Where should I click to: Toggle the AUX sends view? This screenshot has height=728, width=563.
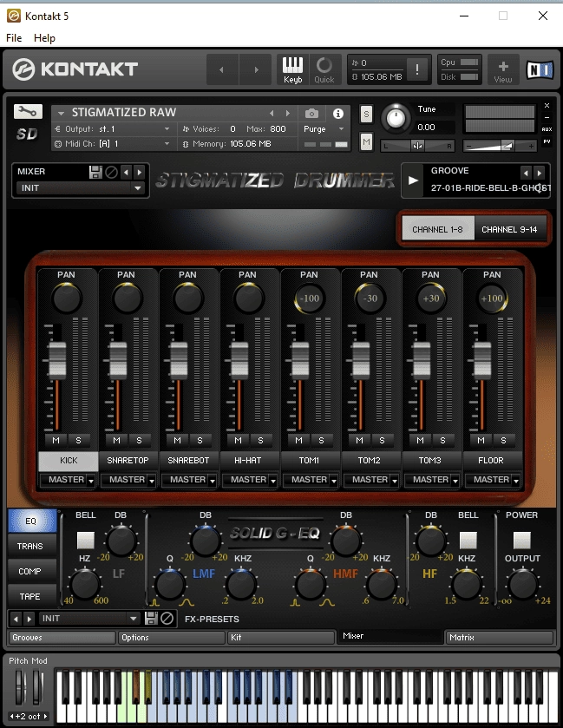point(547,129)
